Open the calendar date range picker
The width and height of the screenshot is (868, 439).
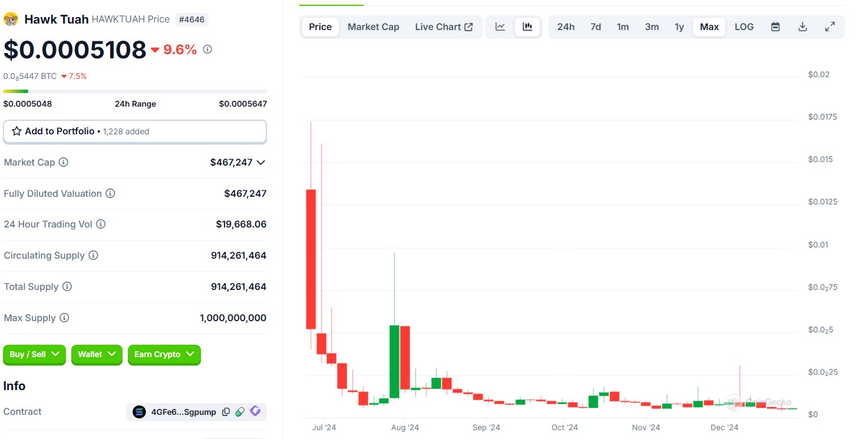pyautogui.click(x=775, y=27)
